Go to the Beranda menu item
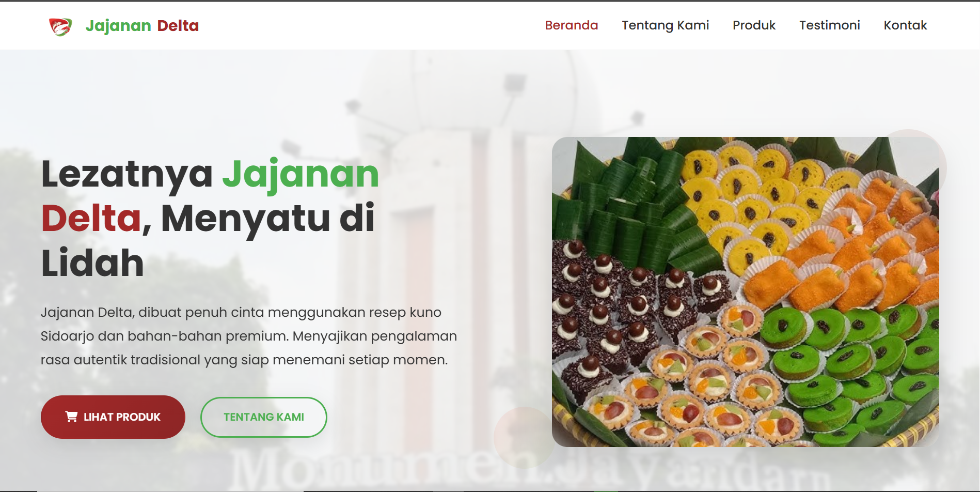 click(x=572, y=25)
